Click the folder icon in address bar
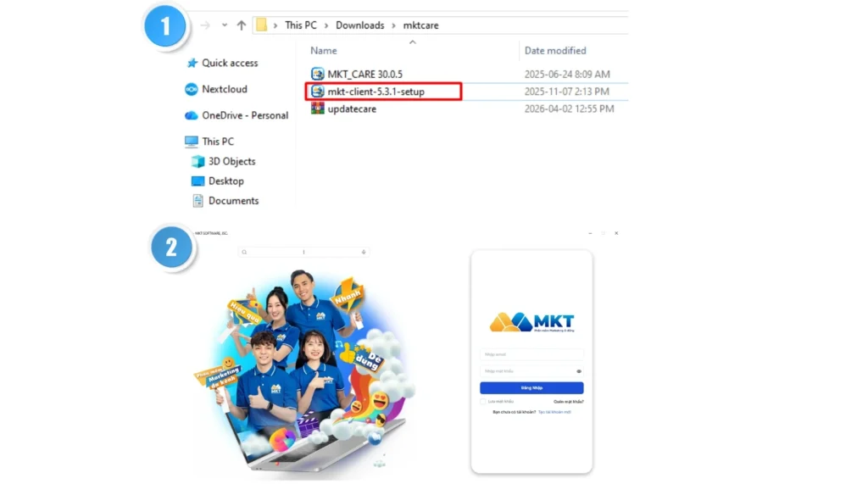 tap(261, 25)
